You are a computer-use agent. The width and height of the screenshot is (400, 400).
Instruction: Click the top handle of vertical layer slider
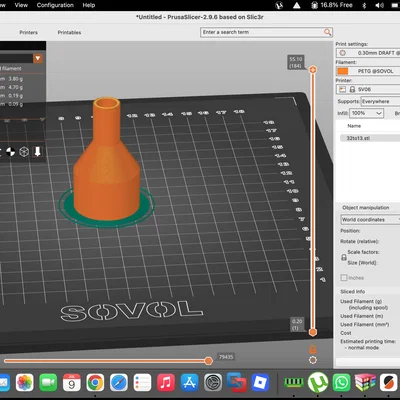313,69
